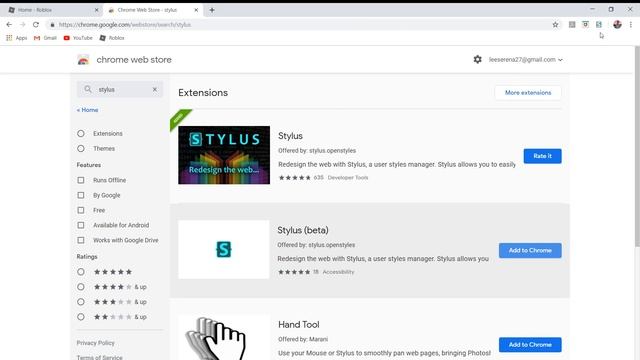Click the Accessibility category label
The image size is (640, 360).
click(x=338, y=272)
